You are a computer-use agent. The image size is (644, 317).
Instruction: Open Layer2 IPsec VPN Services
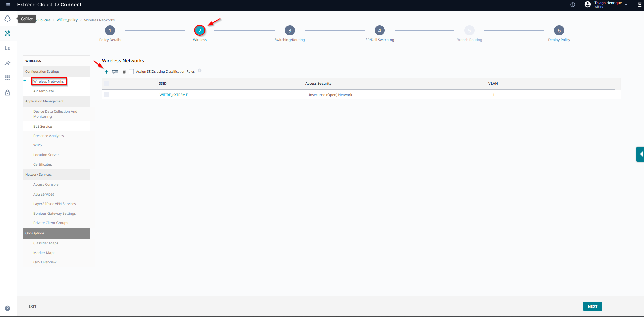pos(55,204)
